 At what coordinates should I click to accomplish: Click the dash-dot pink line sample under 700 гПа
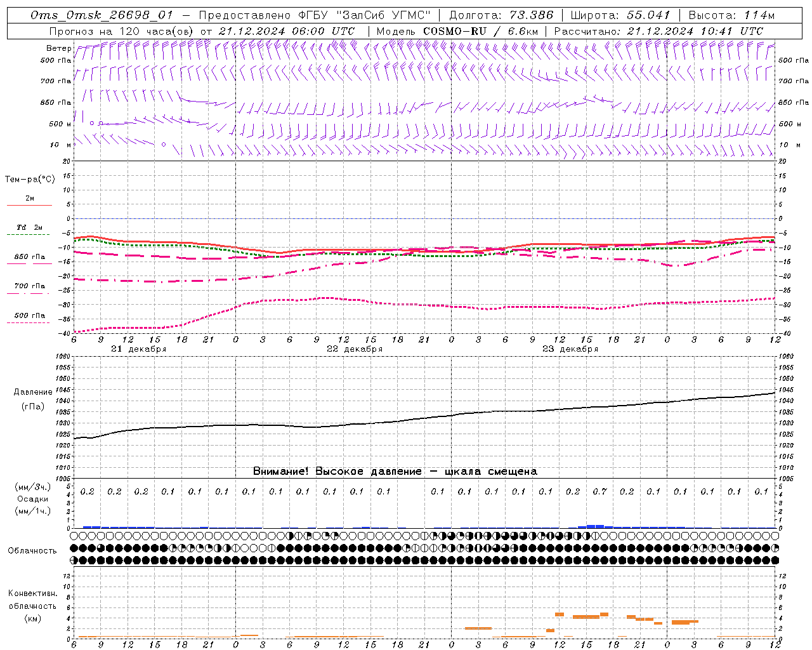click(x=28, y=293)
